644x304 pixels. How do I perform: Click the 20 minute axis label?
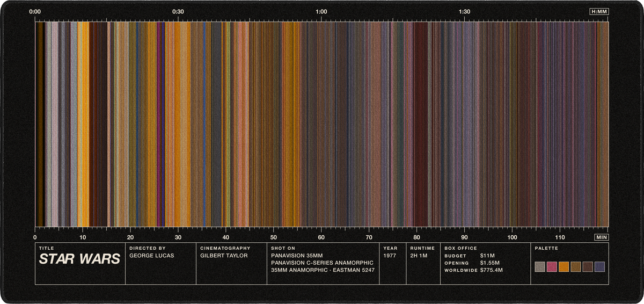pyautogui.click(x=130, y=237)
